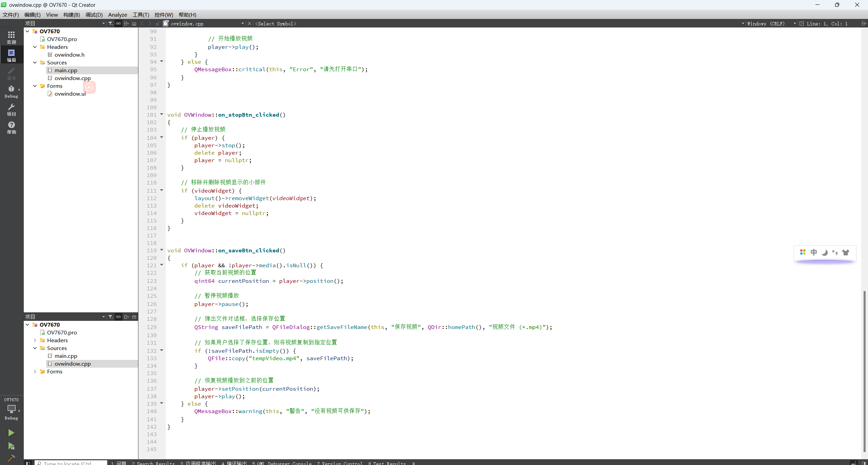Toggle the left sidebar visibility button
The width and height of the screenshot is (868, 465).
coord(28,463)
